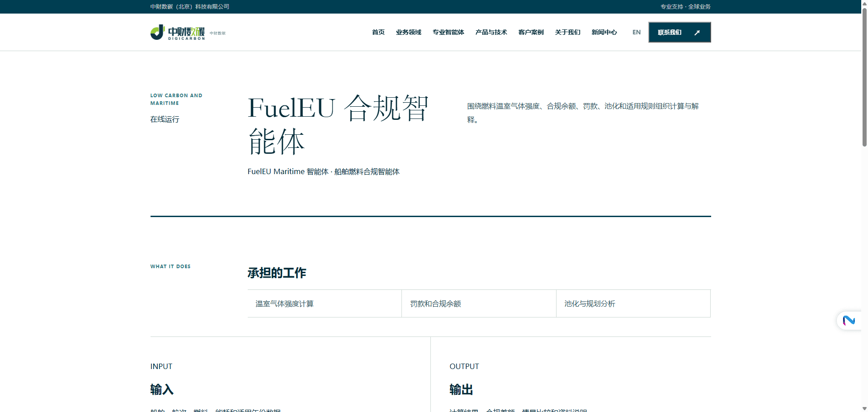
Task: Open the floating assistant widget icon
Action: (849, 321)
